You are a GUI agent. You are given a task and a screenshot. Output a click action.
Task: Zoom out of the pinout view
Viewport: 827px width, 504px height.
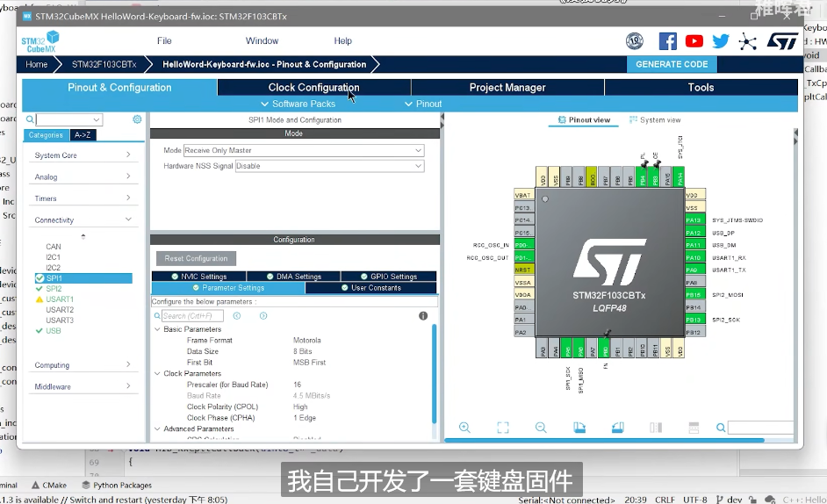[x=541, y=428]
